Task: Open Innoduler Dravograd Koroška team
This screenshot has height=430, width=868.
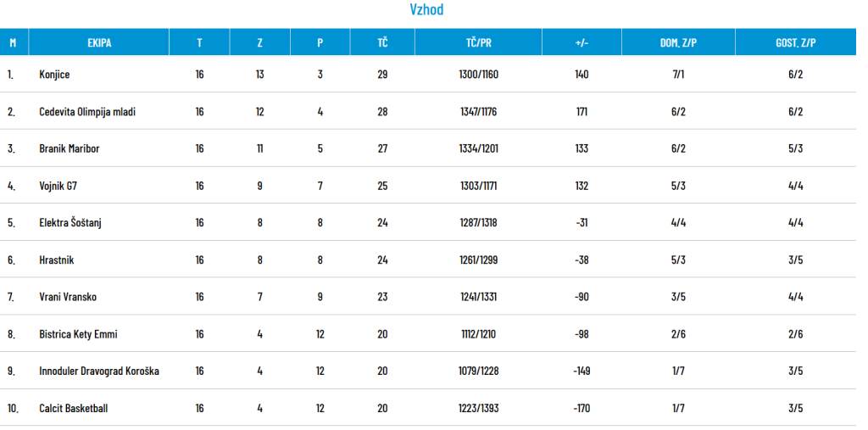Action: click(x=99, y=371)
